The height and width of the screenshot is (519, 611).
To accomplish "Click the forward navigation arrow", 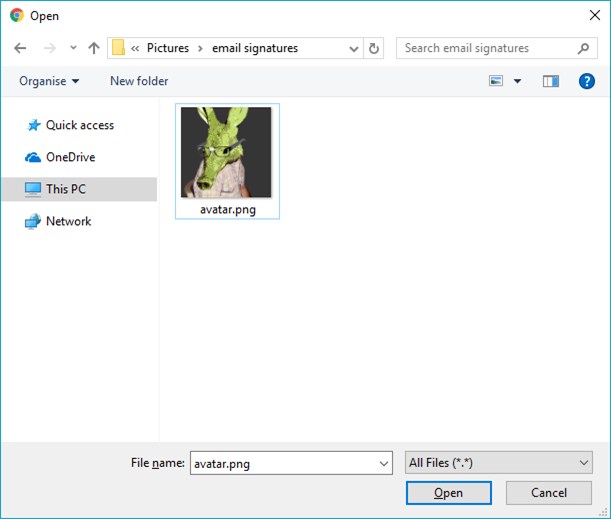I will tap(50, 48).
